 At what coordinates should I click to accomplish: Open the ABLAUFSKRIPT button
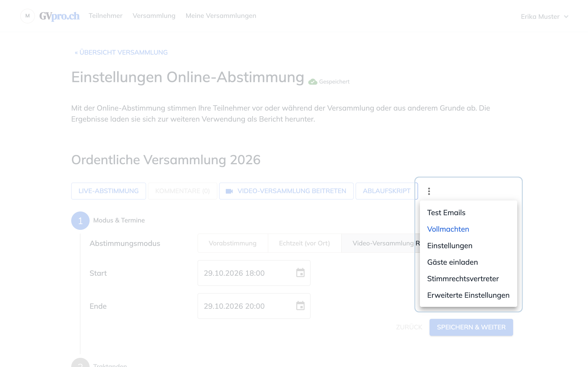(x=387, y=191)
